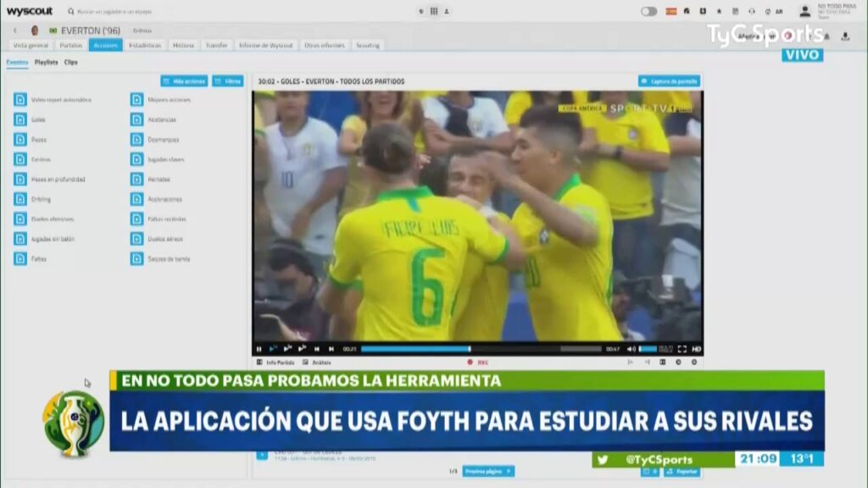Play the Goles event video report
The image size is (868, 488).
tap(20, 119)
